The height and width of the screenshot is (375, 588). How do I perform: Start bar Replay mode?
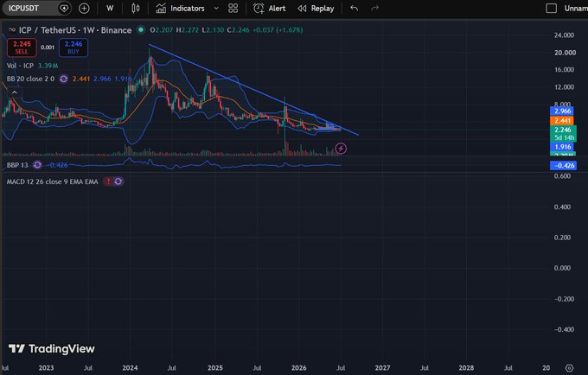click(x=316, y=9)
